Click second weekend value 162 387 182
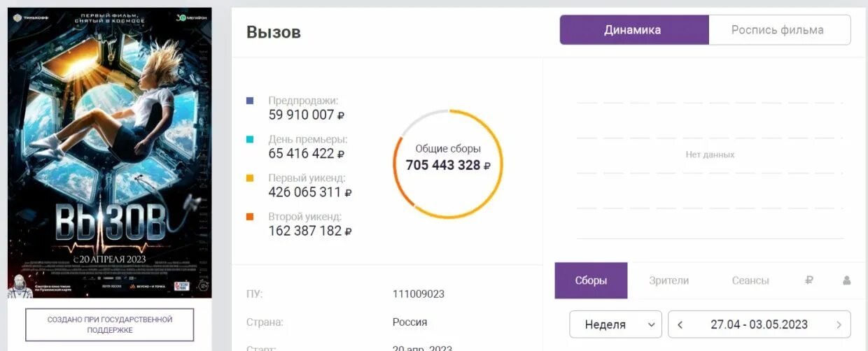Screen dimensions: 868x351 pos(310,230)
